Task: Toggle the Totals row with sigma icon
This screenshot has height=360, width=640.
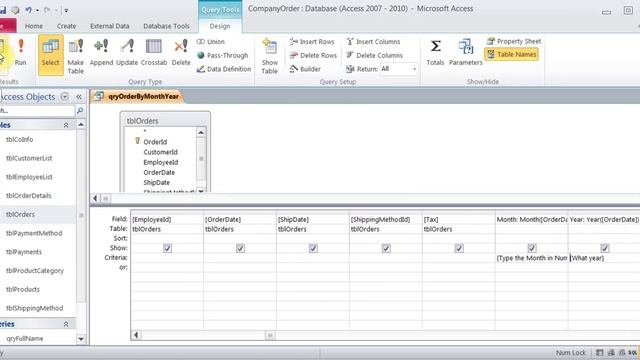Action: coord(435,52)
